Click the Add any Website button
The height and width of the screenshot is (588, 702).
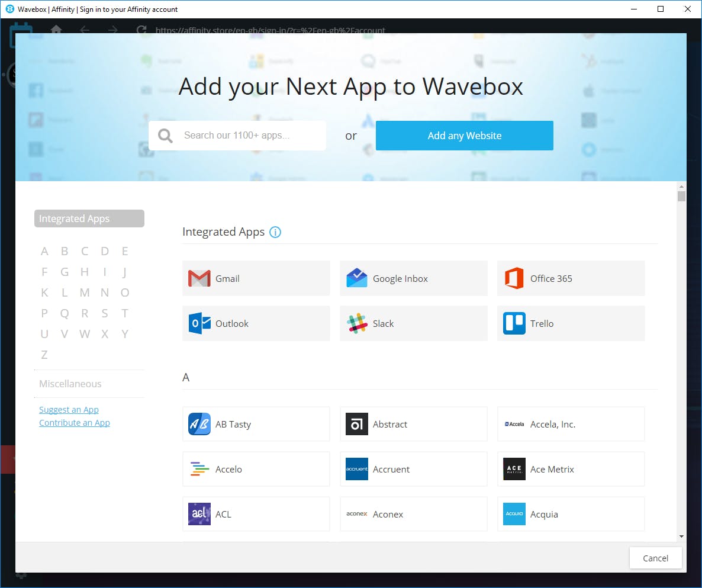pyautogui.click(x=464, y=136)
